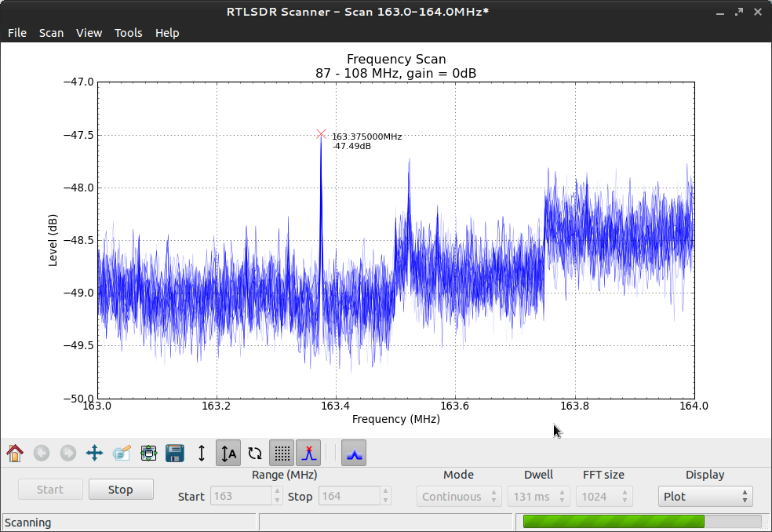Open the FFT size dropdown
This screenshot has height=532, width=772.
click(x=603, y=497)
